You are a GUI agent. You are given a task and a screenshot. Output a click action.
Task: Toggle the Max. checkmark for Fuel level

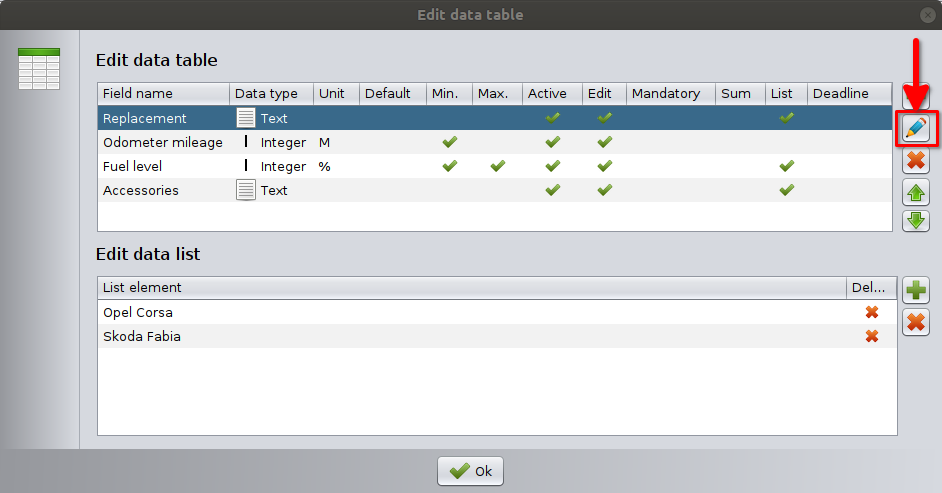click(x=497, y=166)
